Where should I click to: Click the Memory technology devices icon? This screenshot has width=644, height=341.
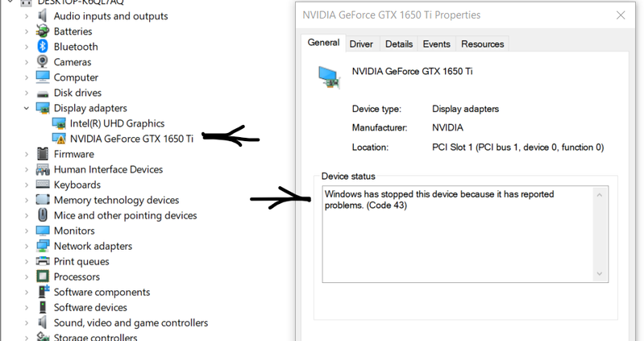click(42, 200)
